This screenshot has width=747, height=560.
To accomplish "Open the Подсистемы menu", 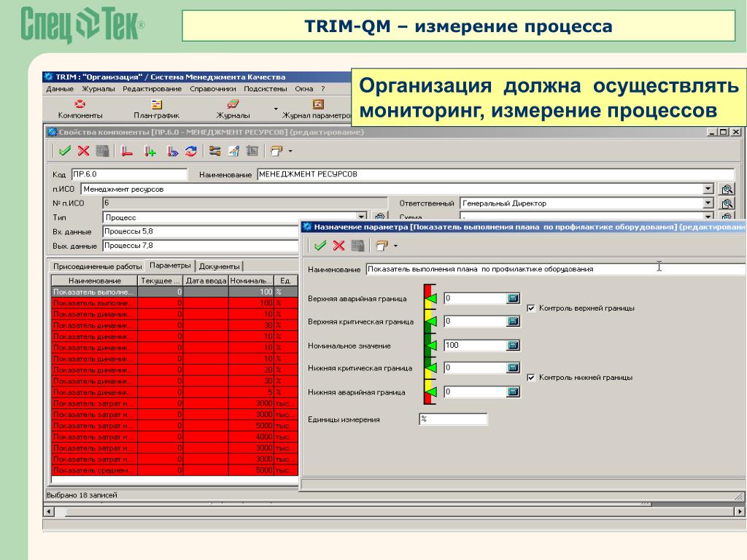I will (266, 89).
